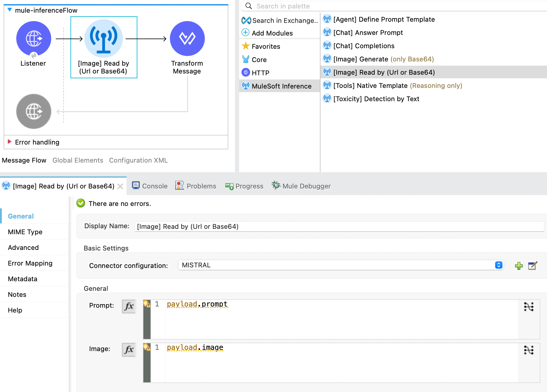Toggle fx expression mode for Image
547x392 pixels.
(x=129, y=350)
